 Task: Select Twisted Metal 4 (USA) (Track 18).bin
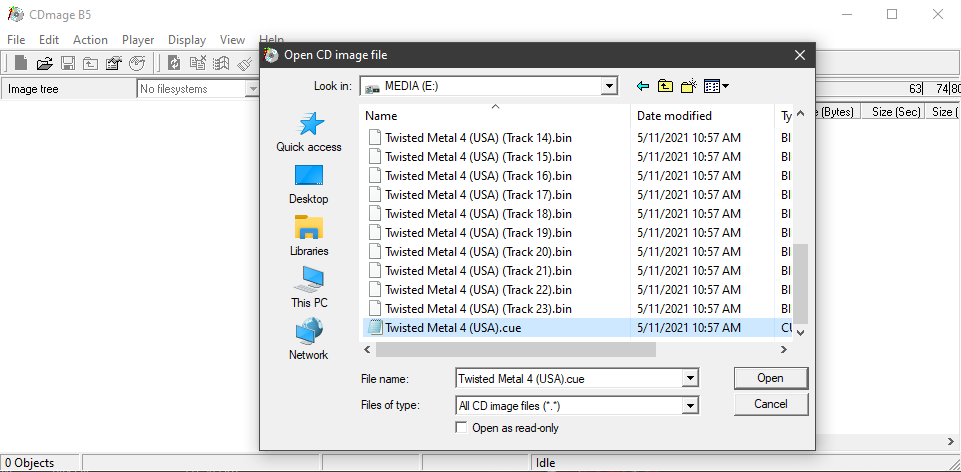(478, 214)
